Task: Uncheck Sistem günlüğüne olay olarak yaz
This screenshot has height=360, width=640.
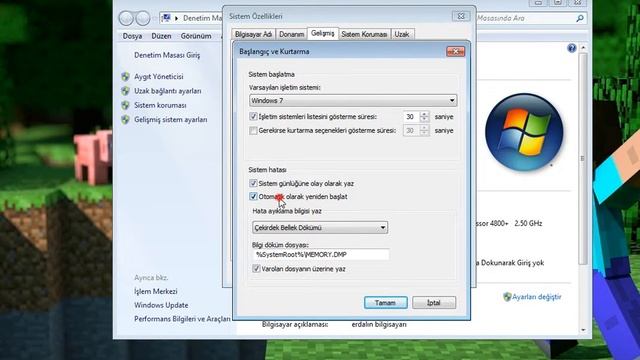Action: [253, 183]
